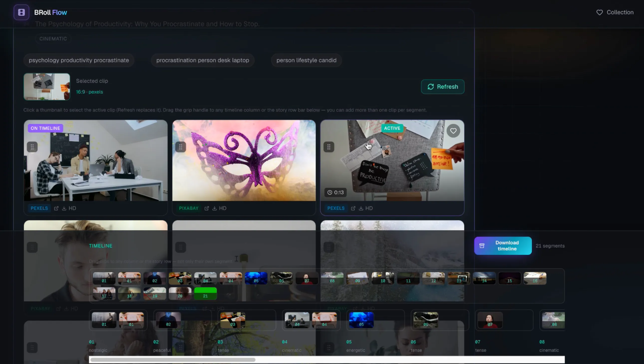Screen dimensions: 644x364
Task: Grab the grip handle on the office meeting clip
Action: [x=32, y=147]
